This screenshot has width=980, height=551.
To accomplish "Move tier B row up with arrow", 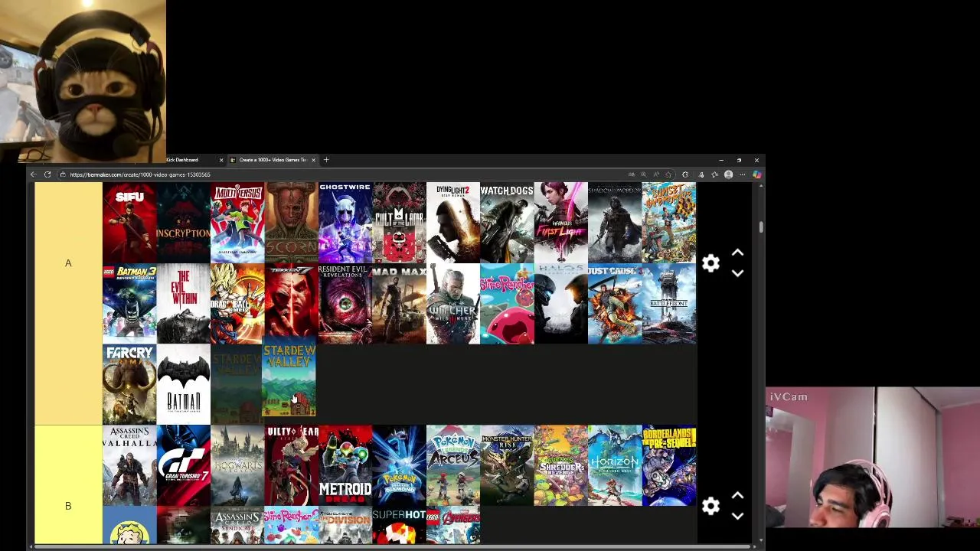I will [737, 495].
